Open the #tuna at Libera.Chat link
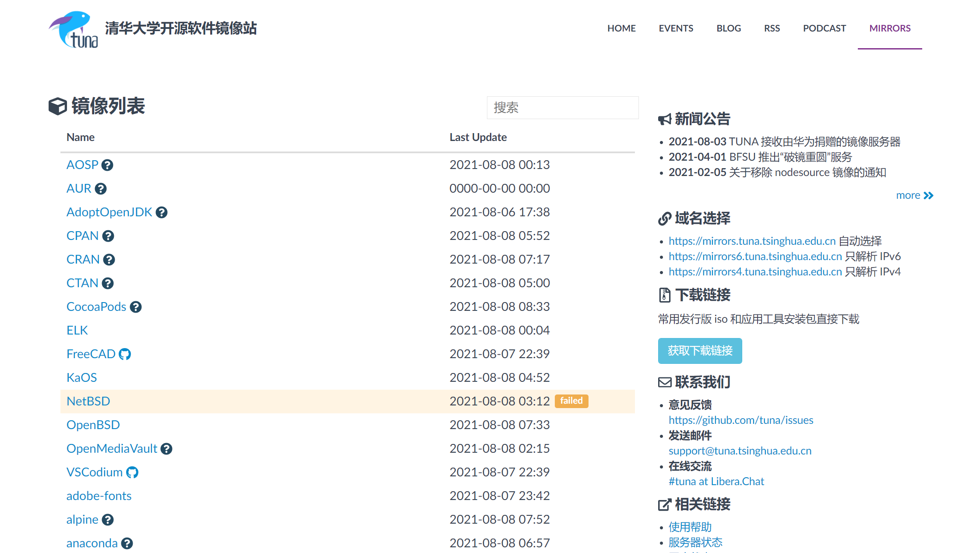The height and width of the screenshot is (553, 980). point(716,481)
